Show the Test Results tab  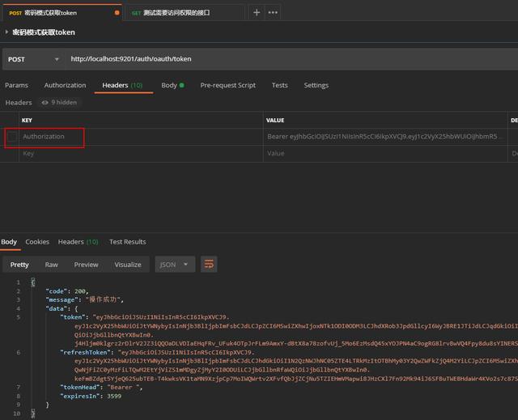pyautogui.click(x=128, y=242)
